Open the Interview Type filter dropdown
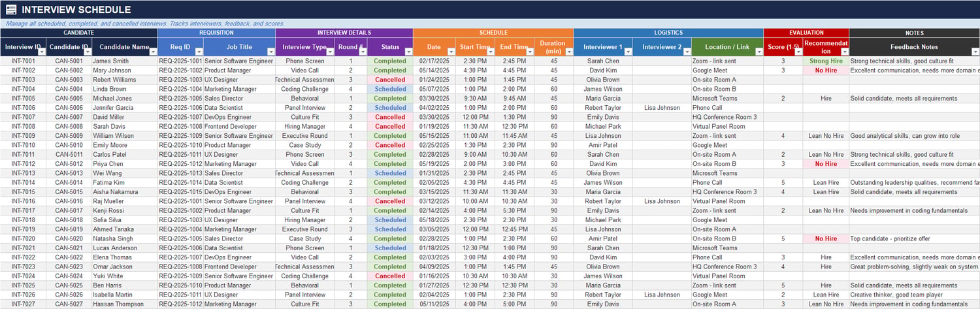This screenshot has width=980, height=309. [x=329, y=52]
